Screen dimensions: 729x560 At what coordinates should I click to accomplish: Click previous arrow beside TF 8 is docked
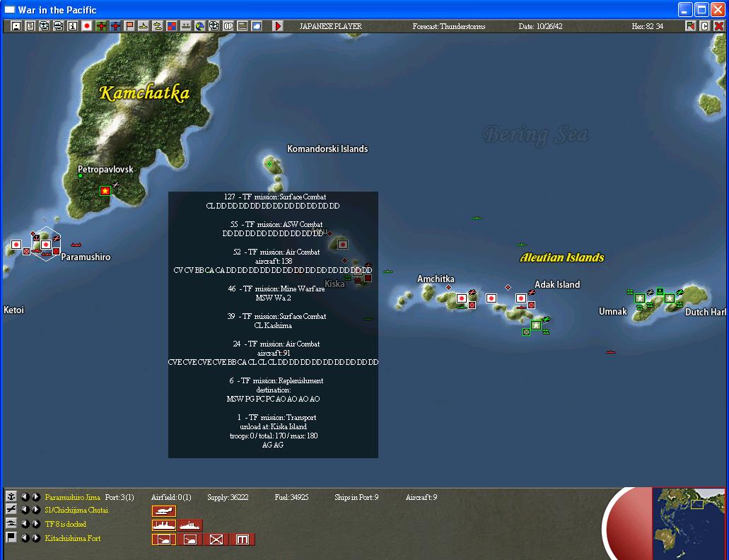[25, 524]
